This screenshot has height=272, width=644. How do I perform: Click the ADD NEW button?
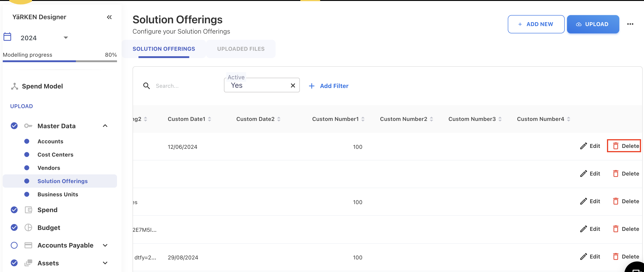click(536, 24)
